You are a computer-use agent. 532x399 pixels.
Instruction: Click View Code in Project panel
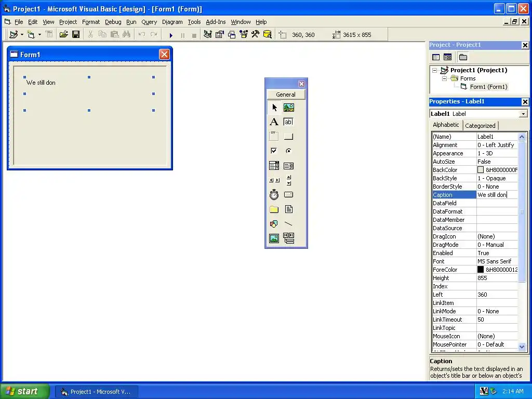tap(436, 57)
